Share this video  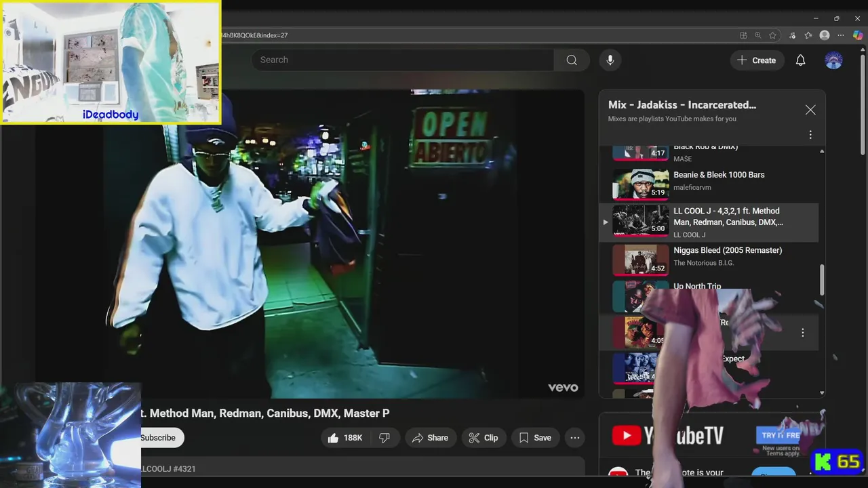coord(430,438)
